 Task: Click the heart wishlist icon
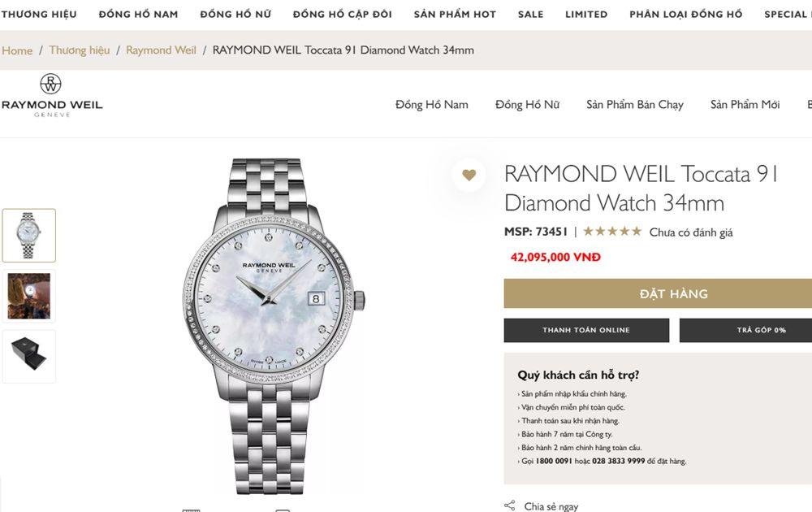469,175
